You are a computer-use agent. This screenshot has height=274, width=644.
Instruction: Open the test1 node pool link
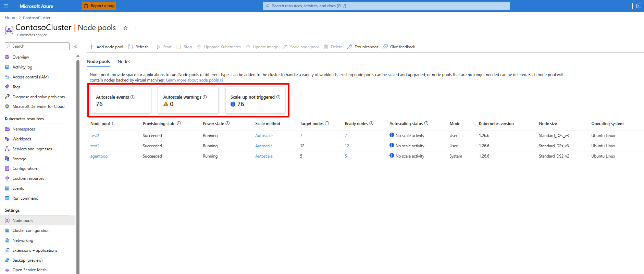tap(95, 146)
